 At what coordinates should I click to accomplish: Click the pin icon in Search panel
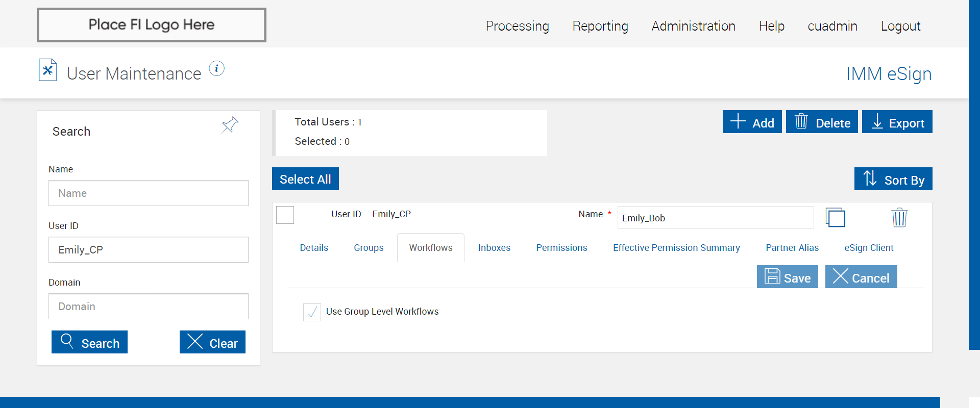click(x=230, y=124)
